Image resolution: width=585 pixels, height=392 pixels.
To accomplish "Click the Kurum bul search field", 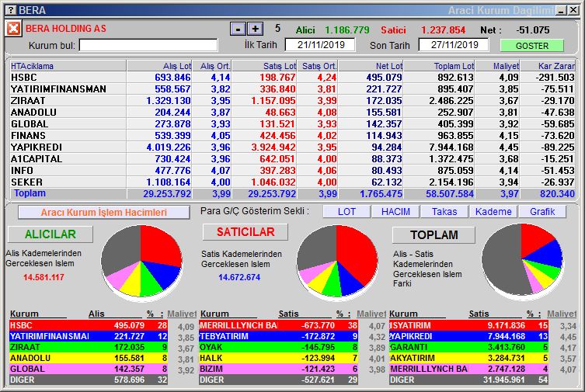I will [x=148, y=45].
